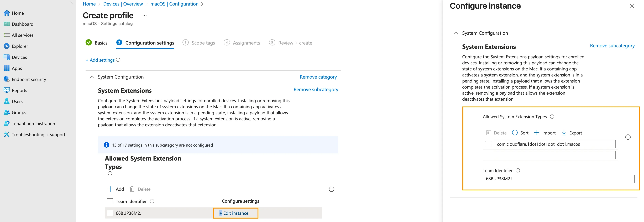The width and height of the screenshot is (644, 222).
Task: Select Endpoint security in the navigation
Action: (x=29, y=79)
